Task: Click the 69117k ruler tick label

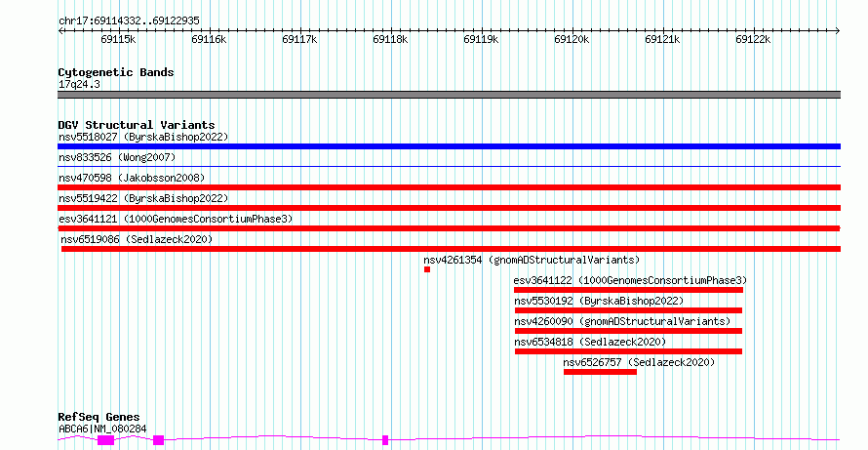Action: tap(300, 40)
